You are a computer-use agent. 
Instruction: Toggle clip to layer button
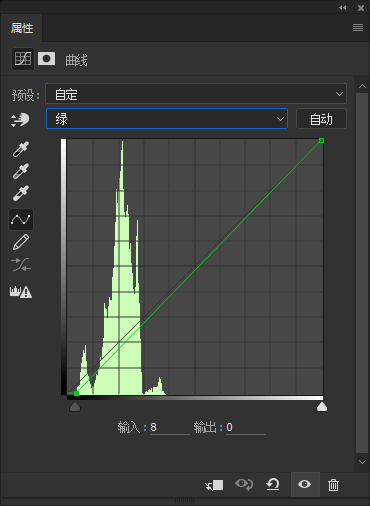(x=214, y=485)
